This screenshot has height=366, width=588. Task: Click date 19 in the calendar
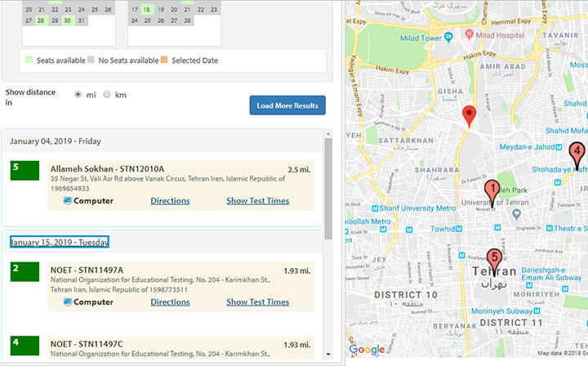pos(161,10)
